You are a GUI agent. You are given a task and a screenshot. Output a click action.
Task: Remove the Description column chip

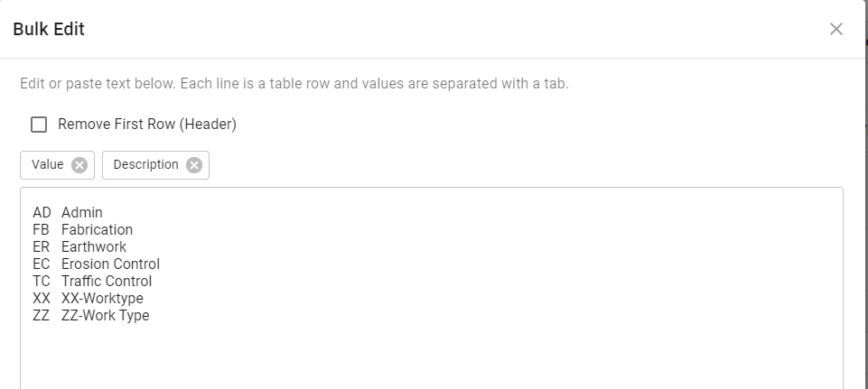pyautogui.click(x=194, y=165)
